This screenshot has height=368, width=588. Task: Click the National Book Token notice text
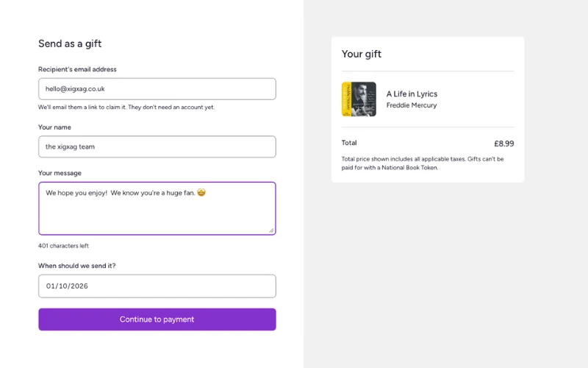click(x=423, y=163)
